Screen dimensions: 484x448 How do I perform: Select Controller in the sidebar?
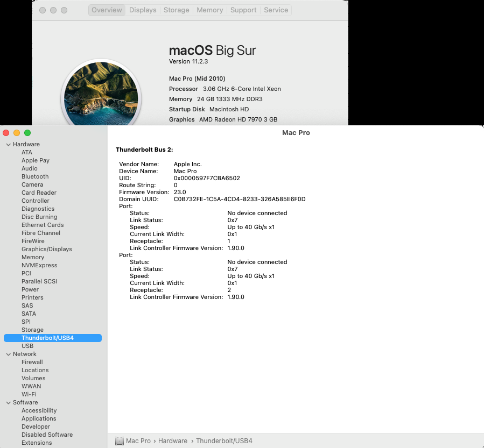35,201
